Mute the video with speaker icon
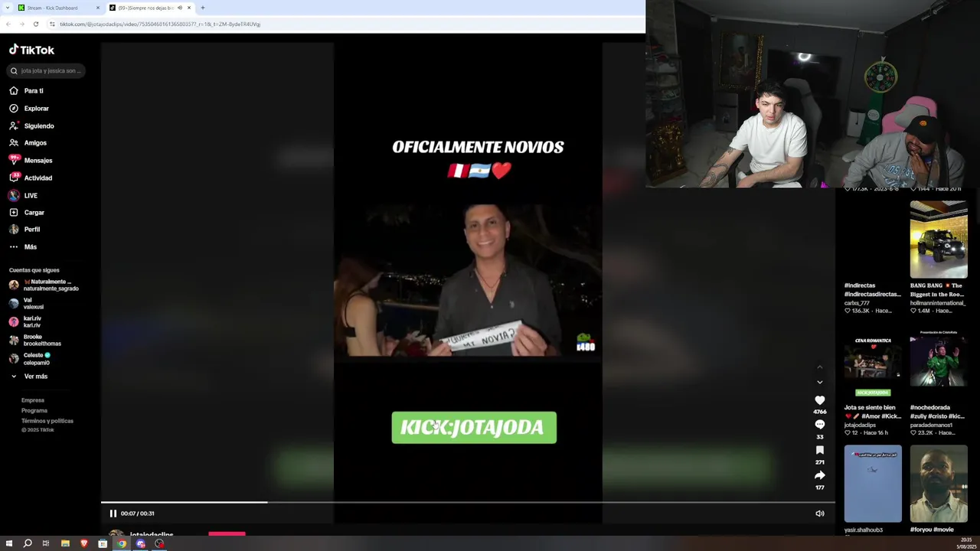Viewport: 980px width, 551px height. click(x=820, y=514)
